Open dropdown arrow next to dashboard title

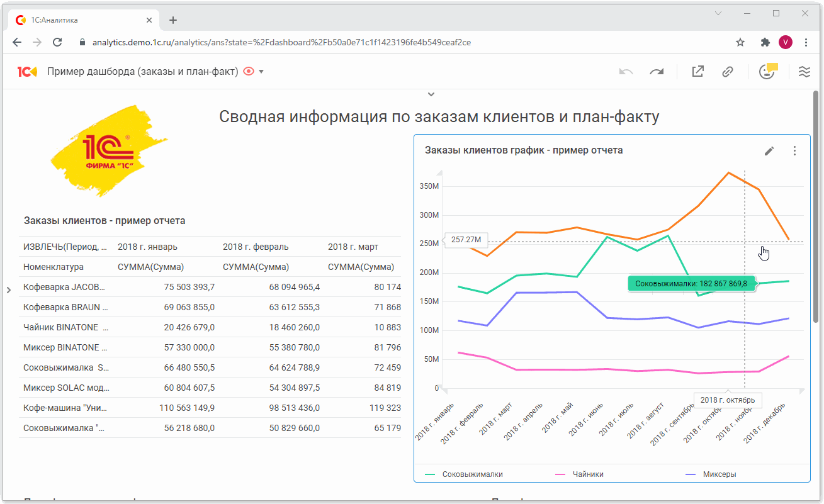pos(261,72)
